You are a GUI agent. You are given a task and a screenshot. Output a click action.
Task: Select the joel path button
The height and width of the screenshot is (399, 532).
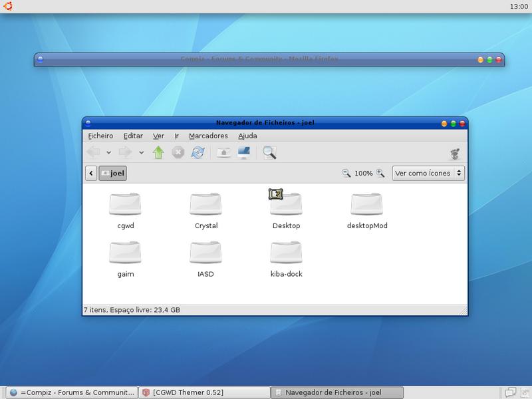(x=112, y=174)
